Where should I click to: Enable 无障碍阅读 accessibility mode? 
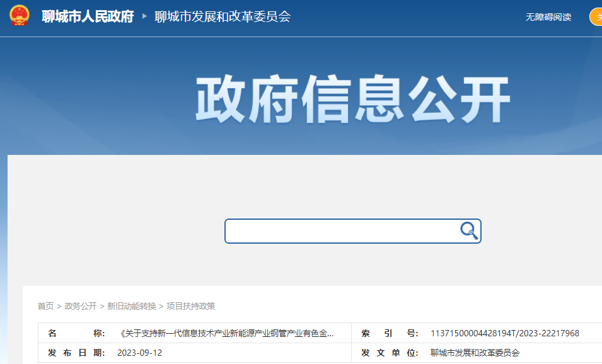548,17
